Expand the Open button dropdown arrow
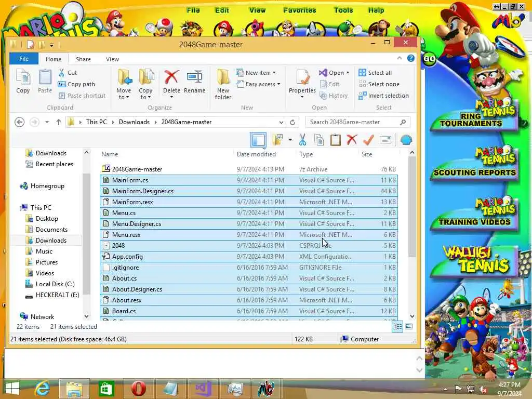This screenshot has width=532, height=399. click(348, 73)
